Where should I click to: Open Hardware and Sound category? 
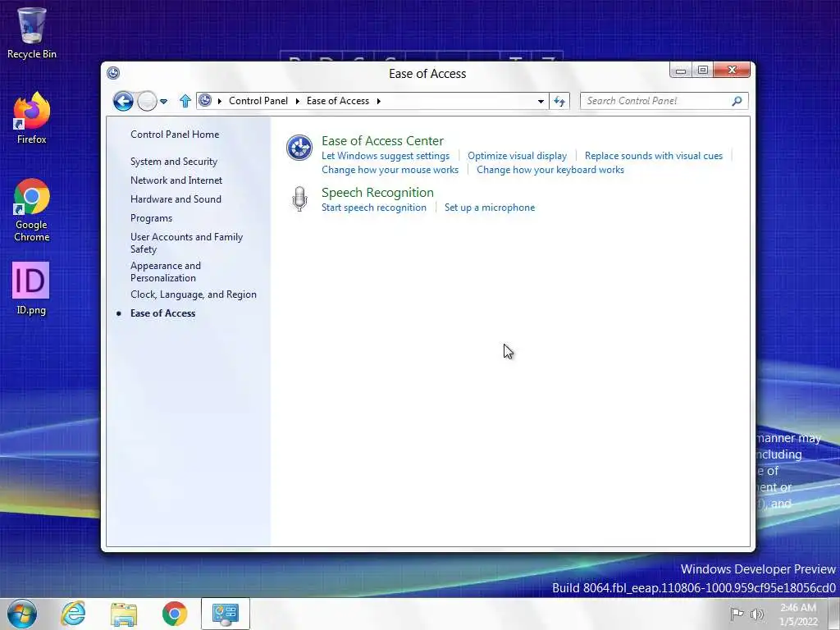(x=176, y=199)
